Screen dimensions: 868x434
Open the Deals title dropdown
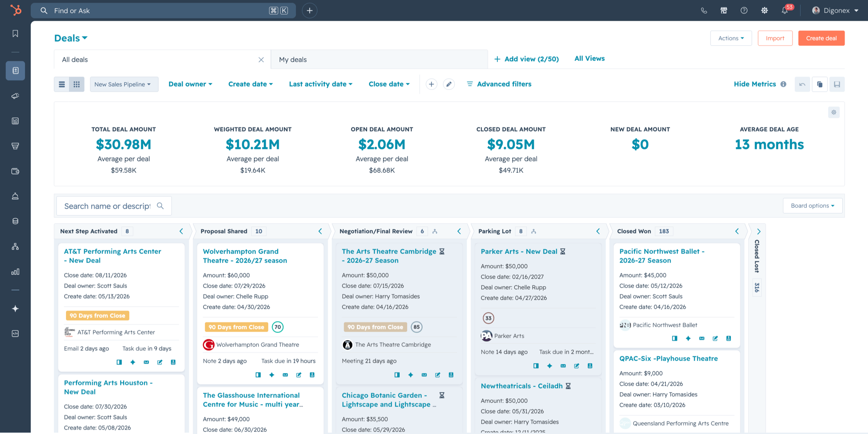pyautogui.click(x=71, y=38)
